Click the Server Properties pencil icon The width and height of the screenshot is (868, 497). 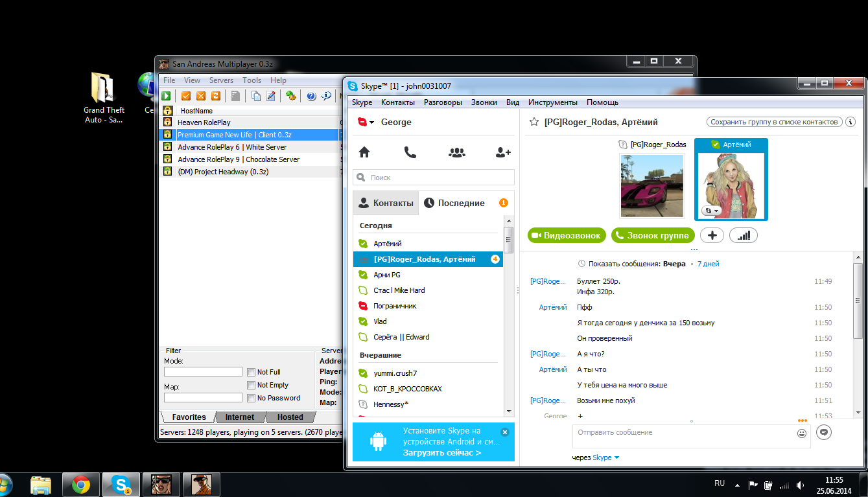(270, 96)
